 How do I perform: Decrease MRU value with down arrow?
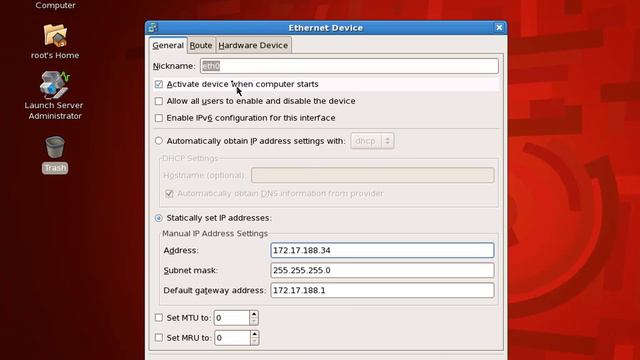254,342
